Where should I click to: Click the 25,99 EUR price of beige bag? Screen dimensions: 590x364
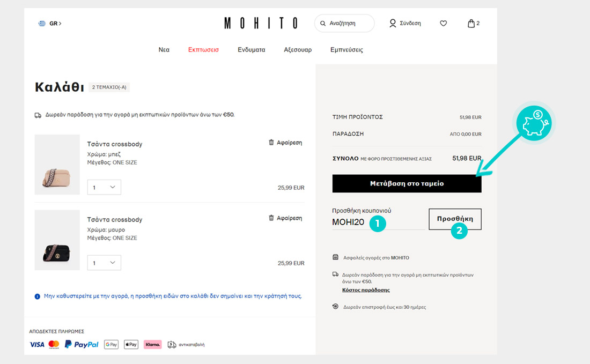291,188
